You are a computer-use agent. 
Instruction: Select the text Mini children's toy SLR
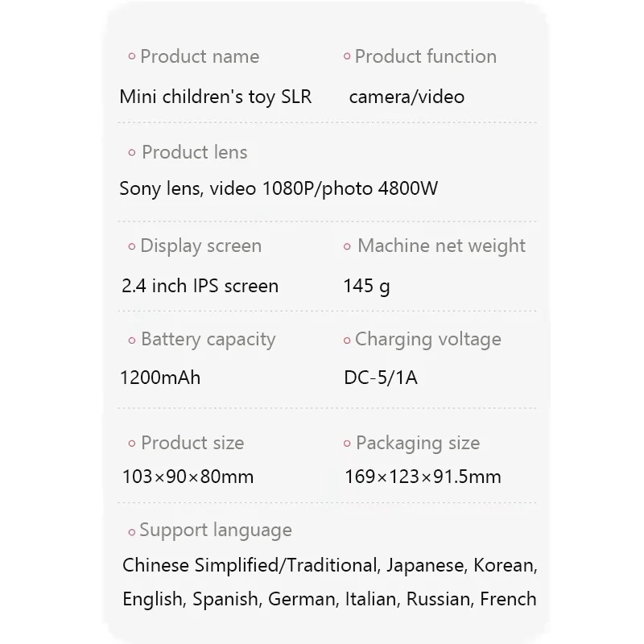click(x=215, y=97)
